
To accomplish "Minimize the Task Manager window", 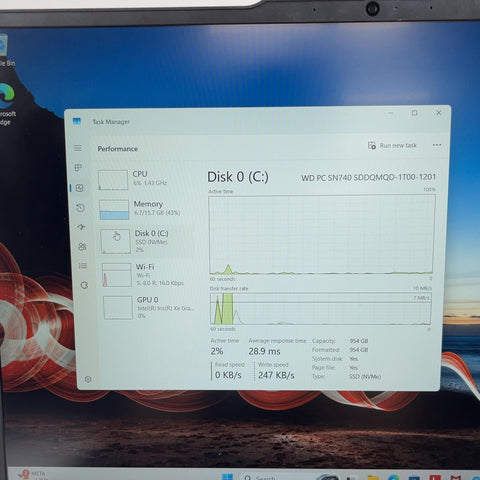I will click(x=391, y=113).
